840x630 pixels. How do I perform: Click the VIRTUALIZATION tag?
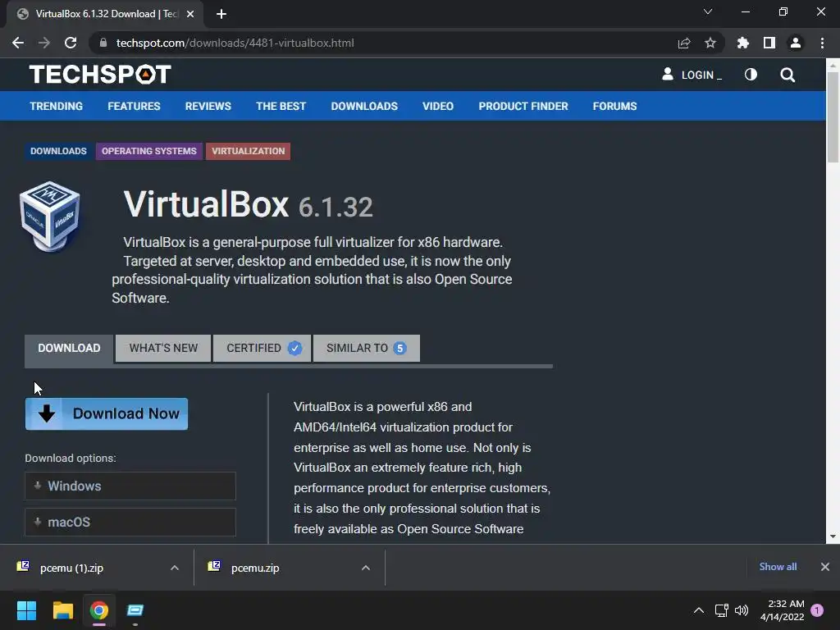coord(248,151)
